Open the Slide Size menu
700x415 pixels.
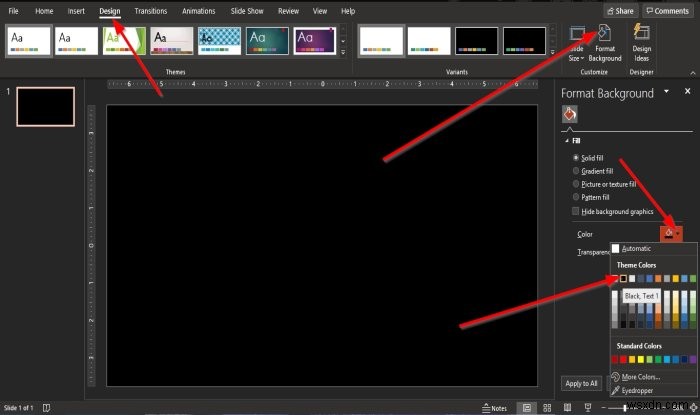(x=576, y=43)
